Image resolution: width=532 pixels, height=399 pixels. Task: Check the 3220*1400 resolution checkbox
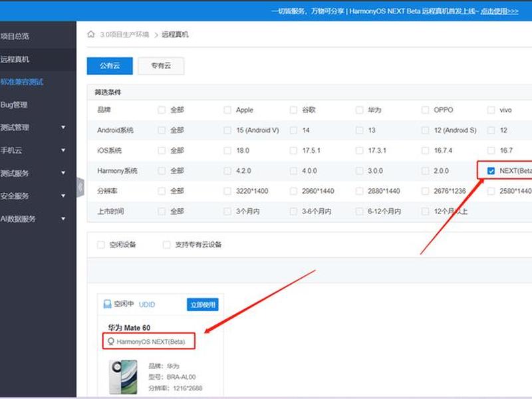point(227,191)
